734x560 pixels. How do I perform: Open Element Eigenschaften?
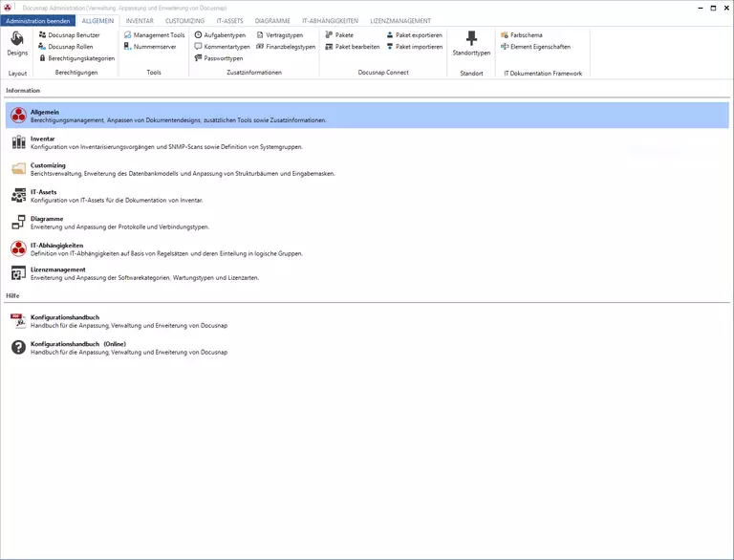point(539,46)
